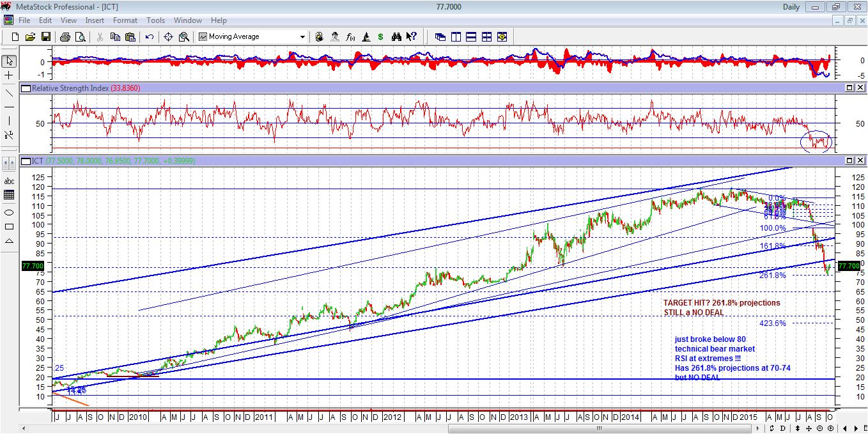
Task: Choose the ellipse drawing tool
Action: pos(8,212)
